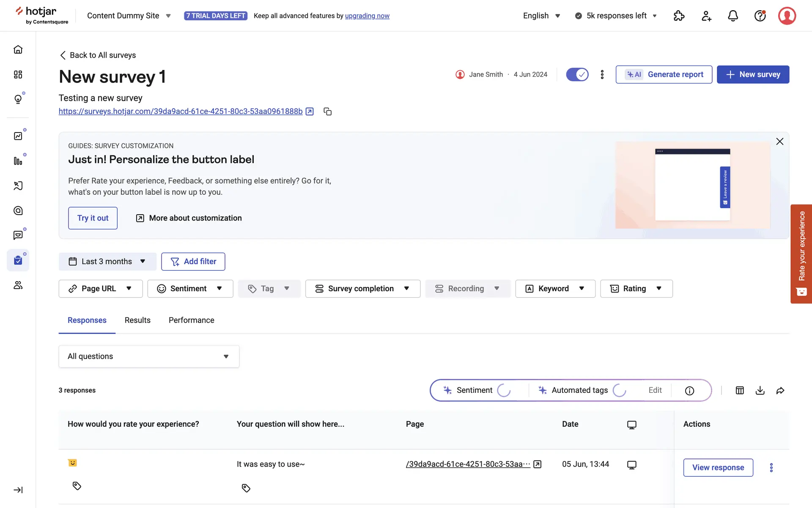Click the invite user icon
This screenshot has width=812, height=508.
[706, 16]
